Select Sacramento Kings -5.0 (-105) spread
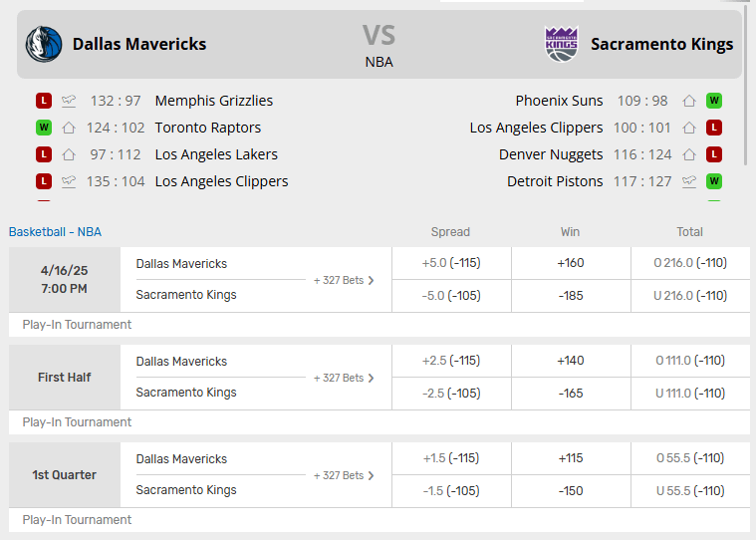Screen dimensions: 756x540 point(451,296)
